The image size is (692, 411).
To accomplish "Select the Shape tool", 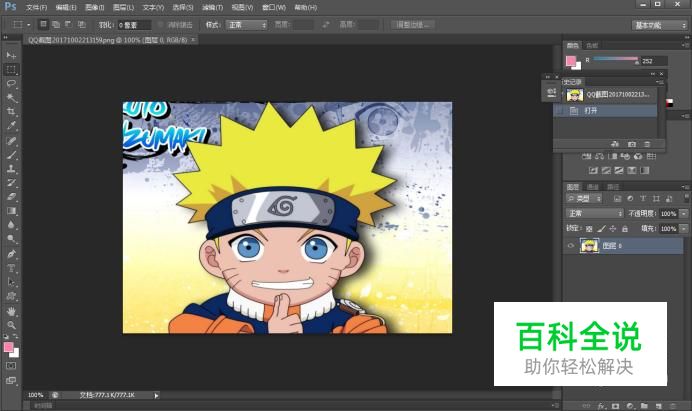I will (x=11, y=296).
